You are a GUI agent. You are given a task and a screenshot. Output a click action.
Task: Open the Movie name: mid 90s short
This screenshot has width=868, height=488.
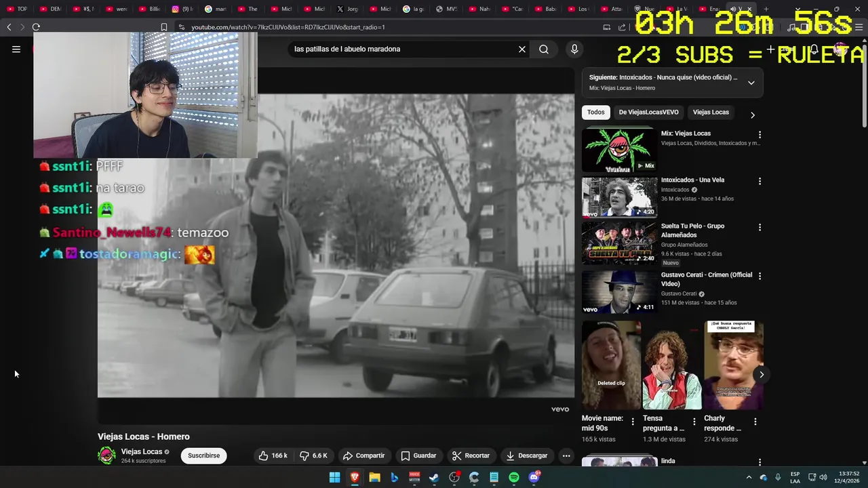coord(611,365)
